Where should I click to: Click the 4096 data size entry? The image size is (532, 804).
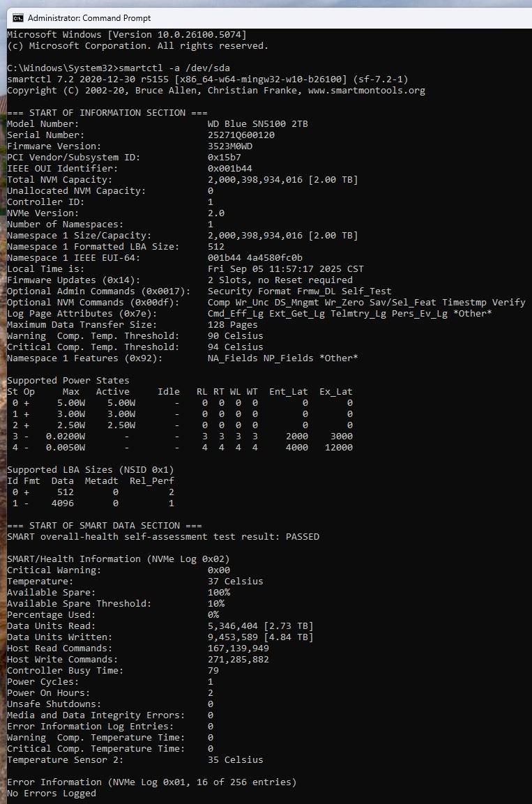(x=63, y=503)
